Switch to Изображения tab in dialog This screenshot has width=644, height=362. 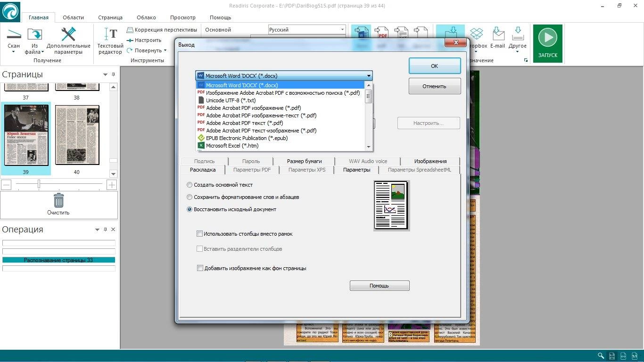pos(430,161)
